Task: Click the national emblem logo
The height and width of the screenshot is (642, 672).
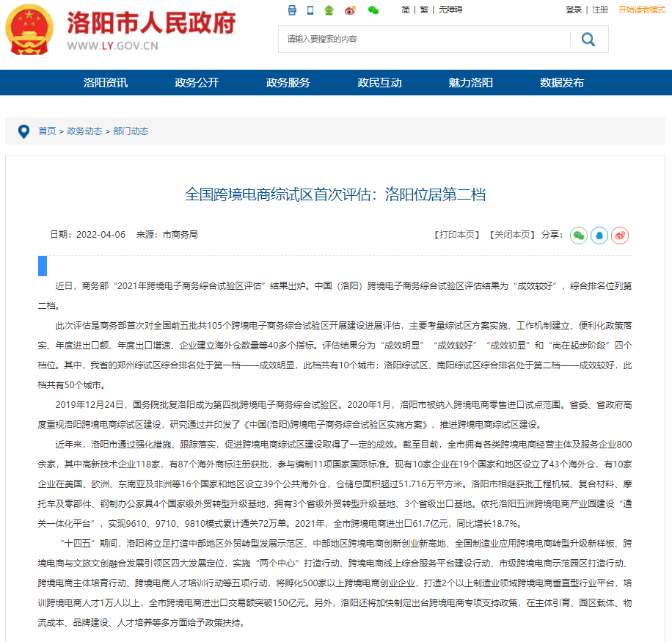Action: [29, 29]
